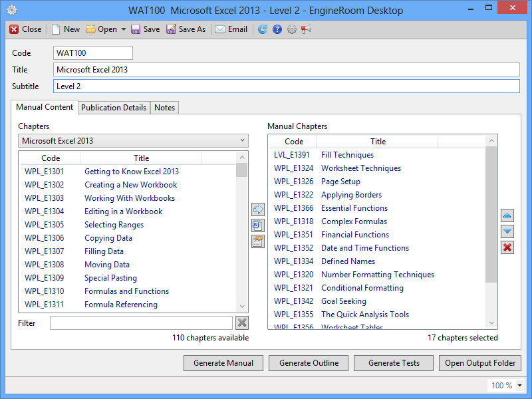Click the megaphone announcements icon
The width and height of the screenshot is (532, 399).
(x=306, y=29)
